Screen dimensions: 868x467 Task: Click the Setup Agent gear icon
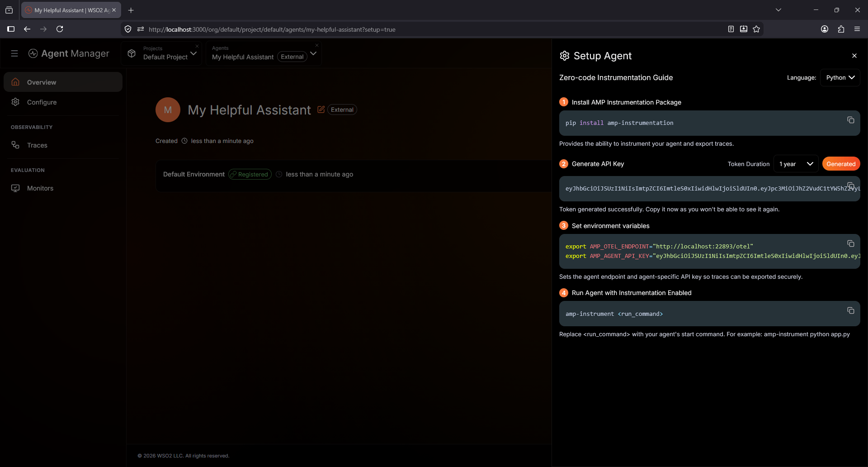(x=565, y=56)
